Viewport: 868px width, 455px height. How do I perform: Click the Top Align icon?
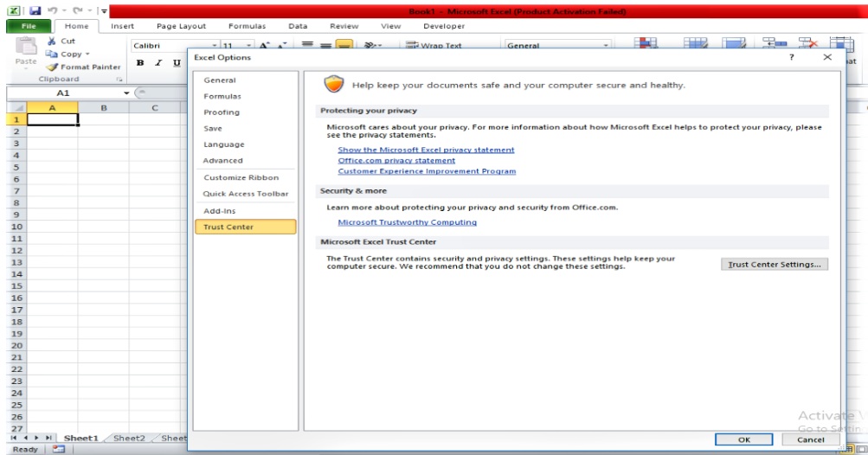point(307,45)
